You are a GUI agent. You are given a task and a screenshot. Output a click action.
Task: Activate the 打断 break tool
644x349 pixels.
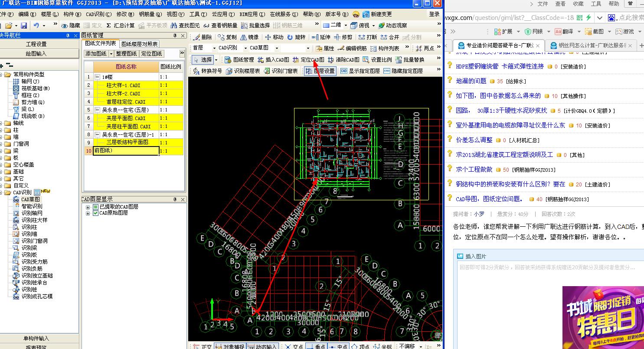coord(368,37)
